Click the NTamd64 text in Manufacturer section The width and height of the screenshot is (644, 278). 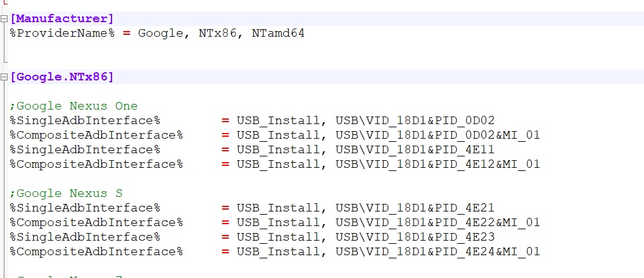[x=278, y=34]
